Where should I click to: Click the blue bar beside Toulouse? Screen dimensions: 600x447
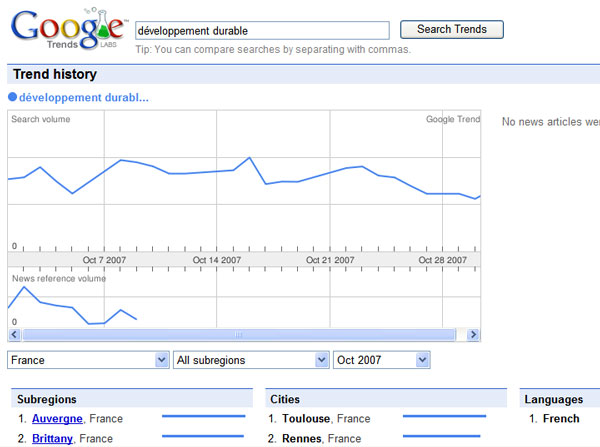point(444,416)
